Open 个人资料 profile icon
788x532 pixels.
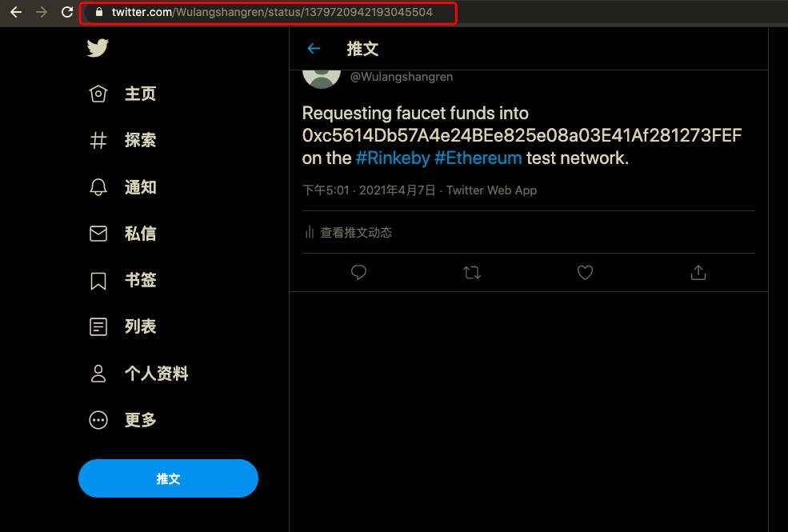tap(98, 374)
